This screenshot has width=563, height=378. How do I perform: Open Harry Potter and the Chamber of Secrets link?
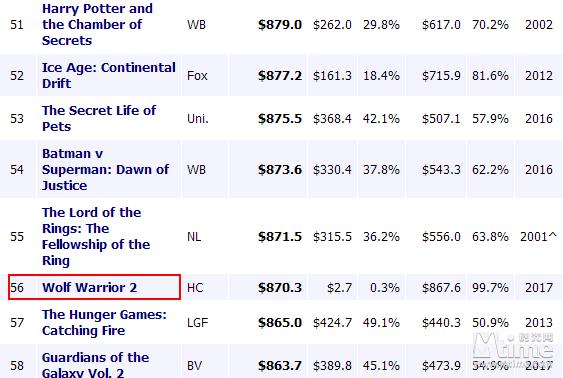pos(97,24)
